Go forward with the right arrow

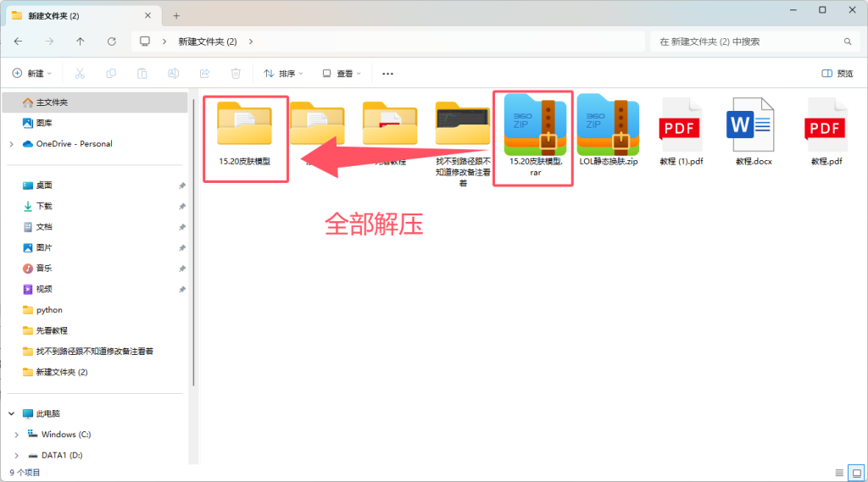tap(49, 42)
